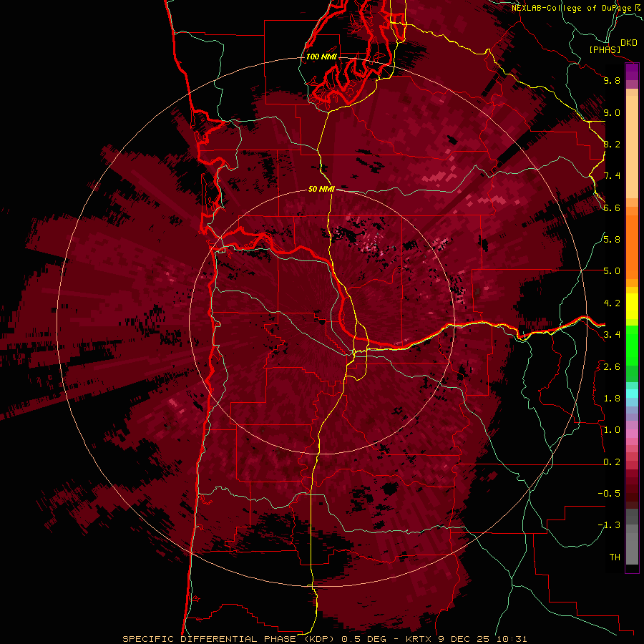Screen dimensions: 644x644
Task: Click the 50 NMI range ring label
Action: coord(321,190)
